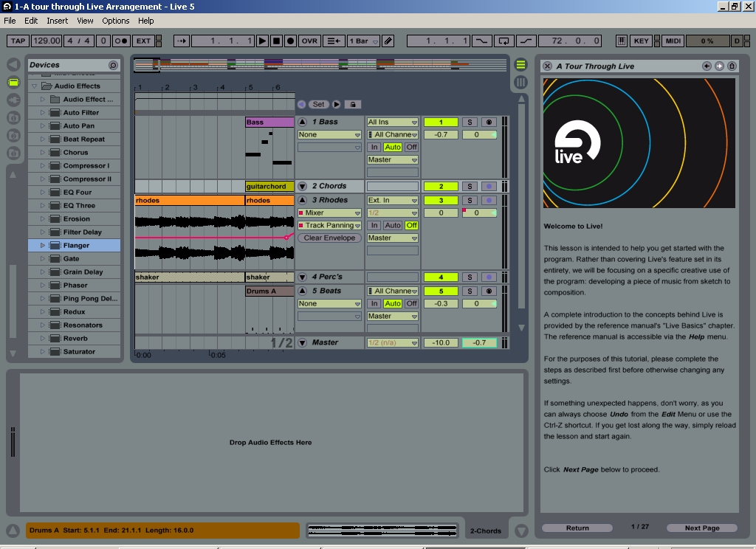Toggle the Loop switch
Image resolution: width=756 pixels, height=549 pixels.
[x=504, y=41]
